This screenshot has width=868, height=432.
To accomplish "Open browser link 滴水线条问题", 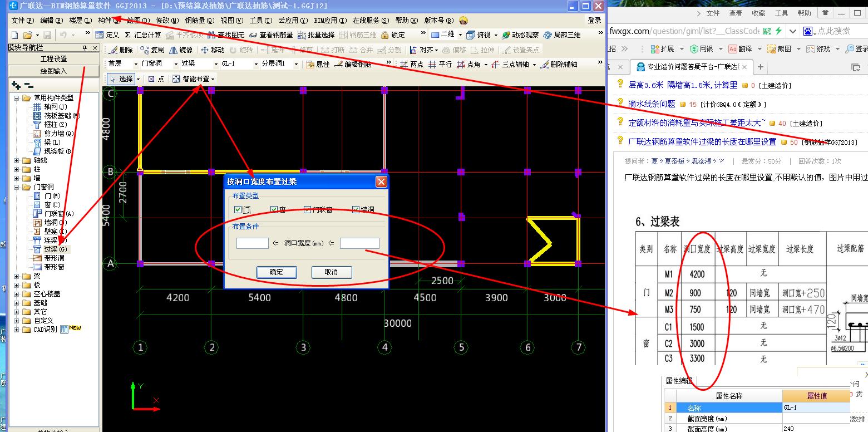I will click(x=652, y=104).
